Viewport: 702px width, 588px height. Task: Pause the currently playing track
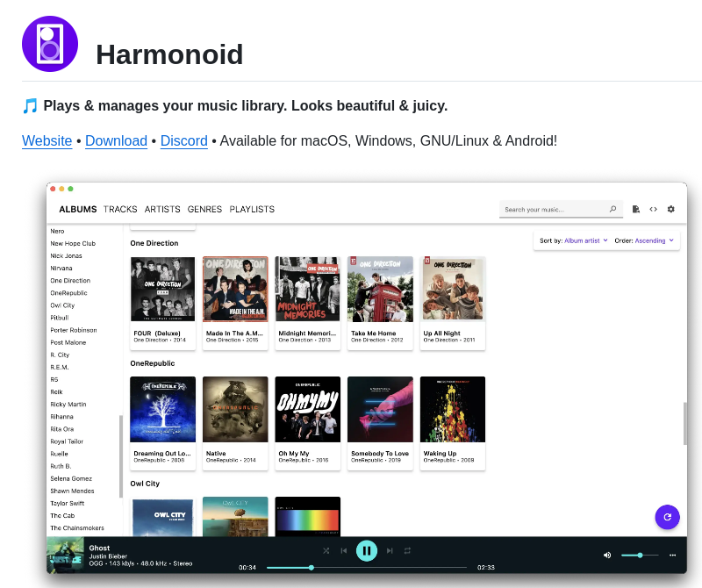[x=367, y=550]
